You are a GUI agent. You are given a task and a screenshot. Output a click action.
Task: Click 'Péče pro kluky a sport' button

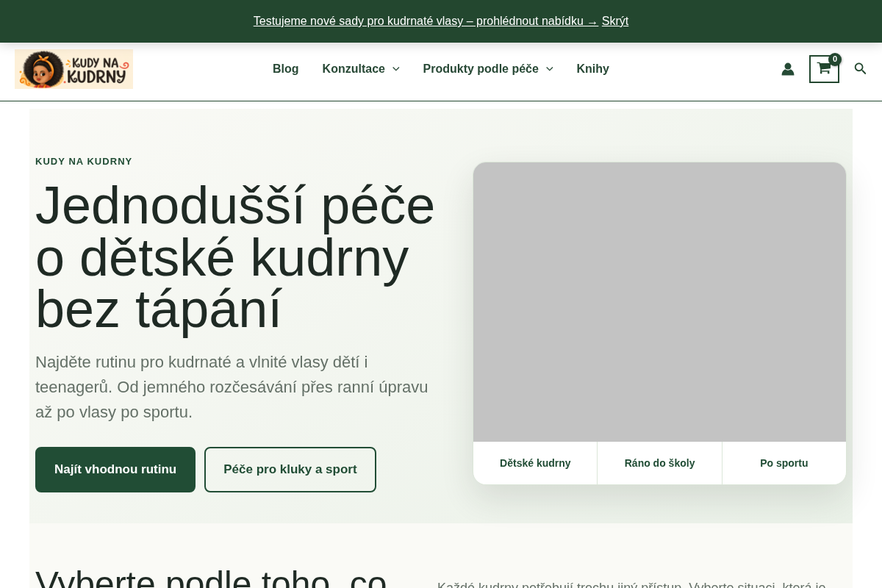click(290, 470)
